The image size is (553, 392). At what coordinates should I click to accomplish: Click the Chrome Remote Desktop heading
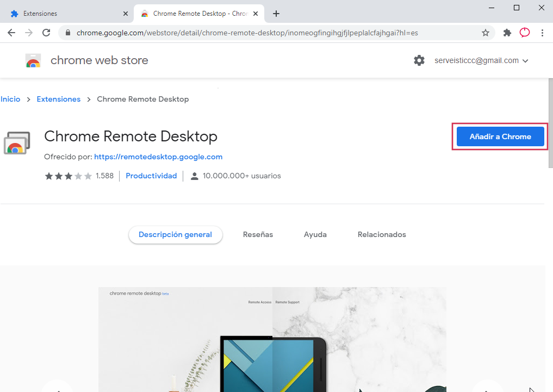131,136
